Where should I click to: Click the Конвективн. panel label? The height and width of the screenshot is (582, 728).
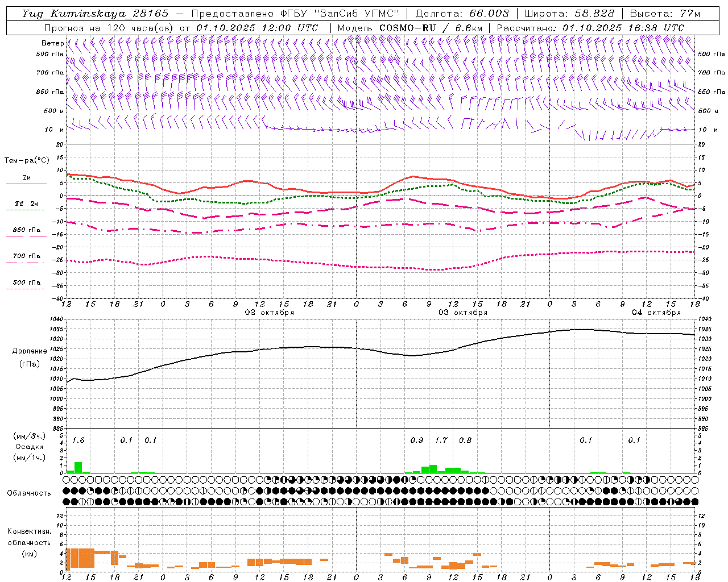pyautogui.click(x=29, y=531)
